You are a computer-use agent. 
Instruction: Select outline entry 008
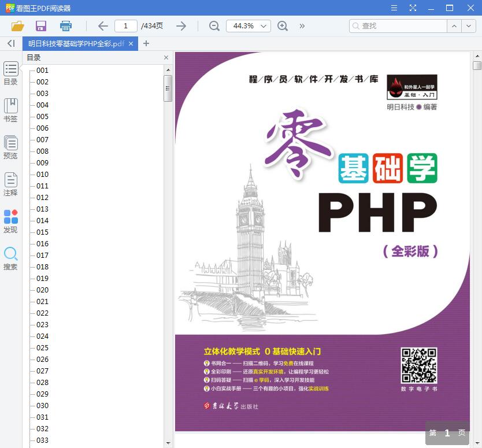tap(42, 151)
